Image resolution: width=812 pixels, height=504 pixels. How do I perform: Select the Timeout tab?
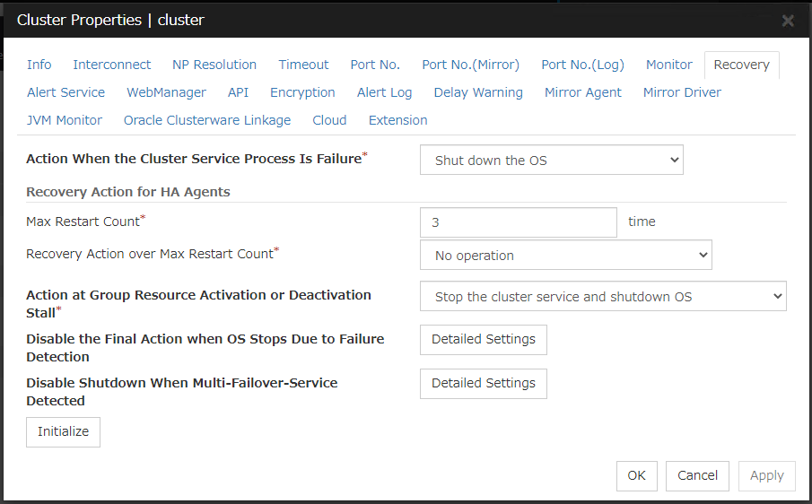click(x=303, y=65)
